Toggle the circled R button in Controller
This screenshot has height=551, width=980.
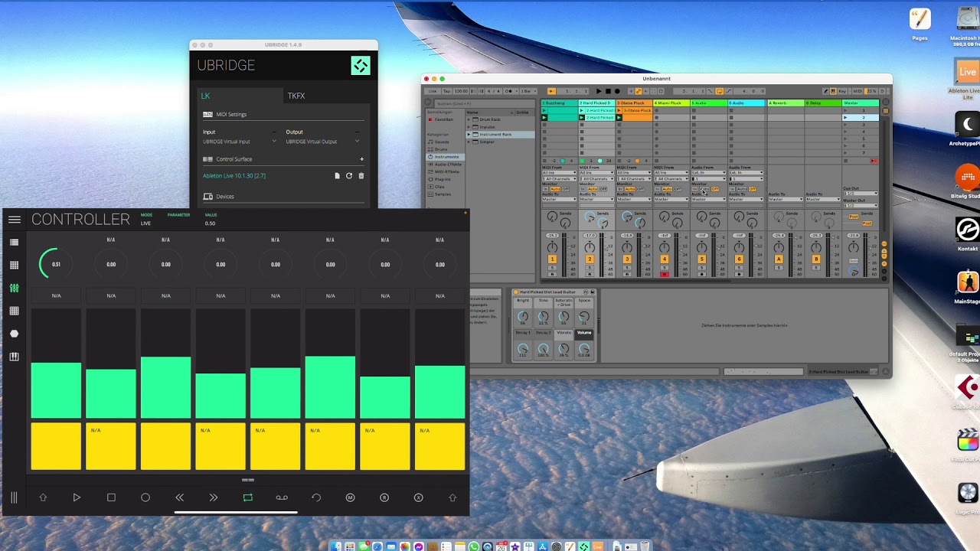pos(384,497)
